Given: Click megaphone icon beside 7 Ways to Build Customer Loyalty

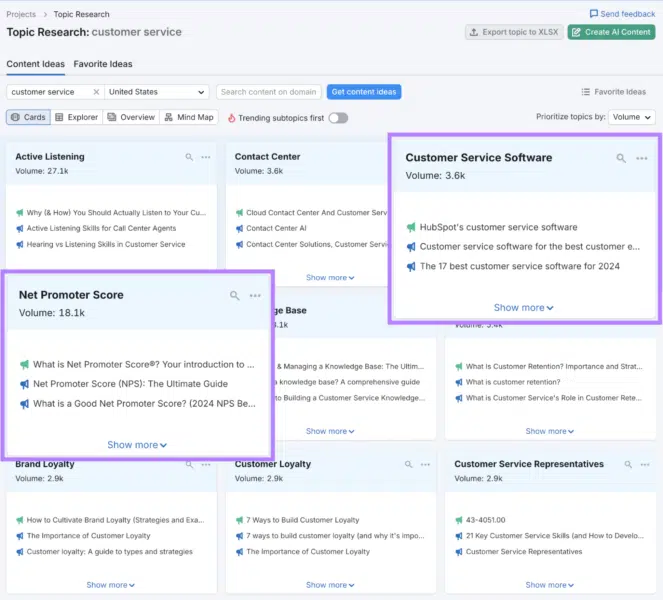Looking at the screenshot, I should [239, 520].
